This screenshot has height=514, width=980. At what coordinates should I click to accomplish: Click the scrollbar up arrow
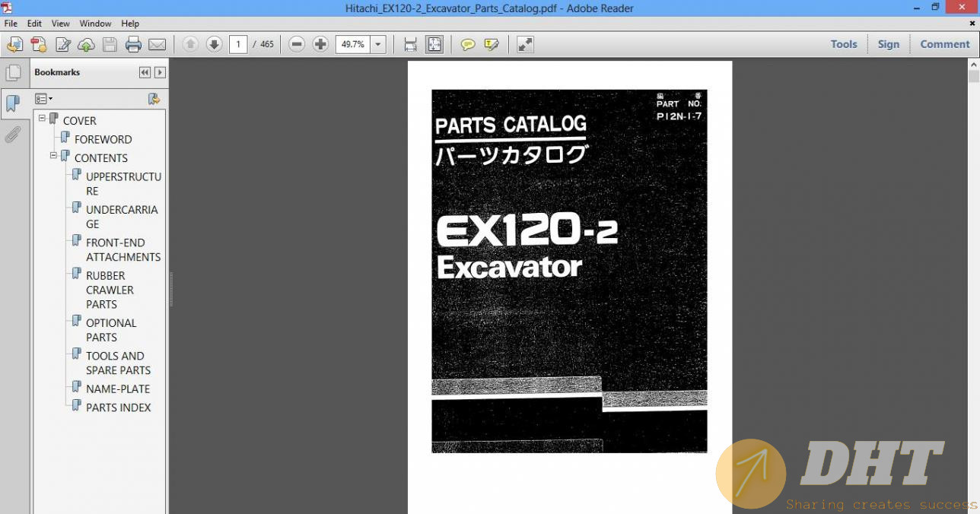973,63
